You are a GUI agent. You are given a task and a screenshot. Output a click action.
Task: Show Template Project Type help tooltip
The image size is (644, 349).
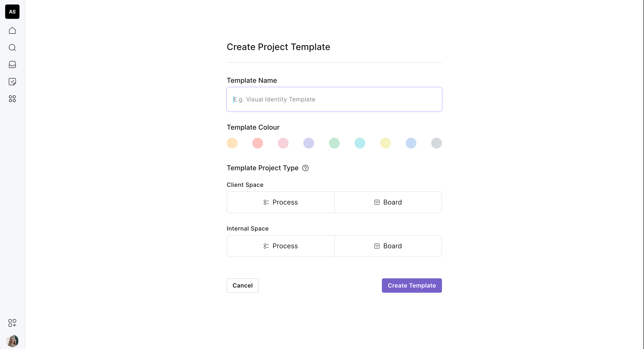[x=305, y=168]
